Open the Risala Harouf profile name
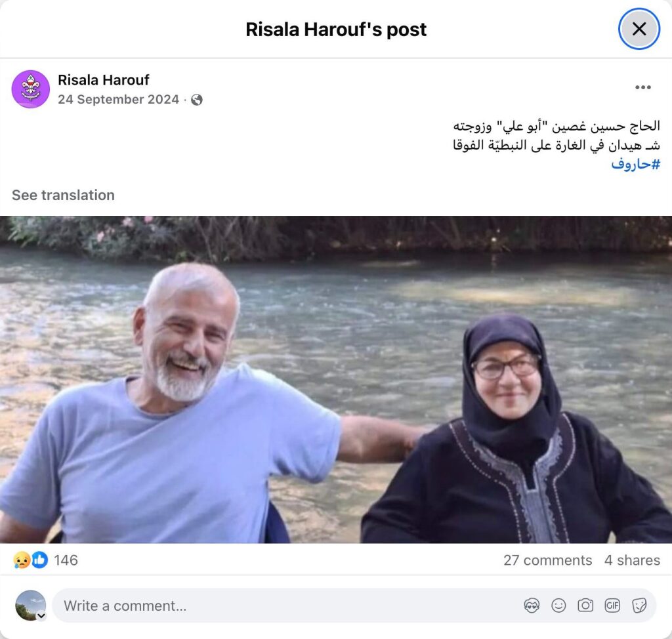 [x=103, y=80]
